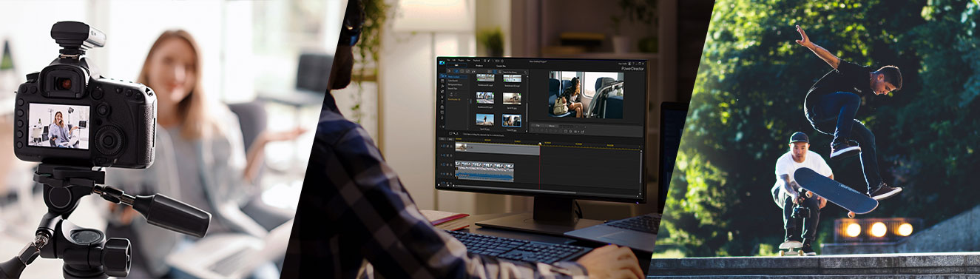Image resolution: width=980 pixels, height=279 pixels.
Task: Open the Media Room sidebar icon
Action: pyautogui.click(x=442, y=75)
